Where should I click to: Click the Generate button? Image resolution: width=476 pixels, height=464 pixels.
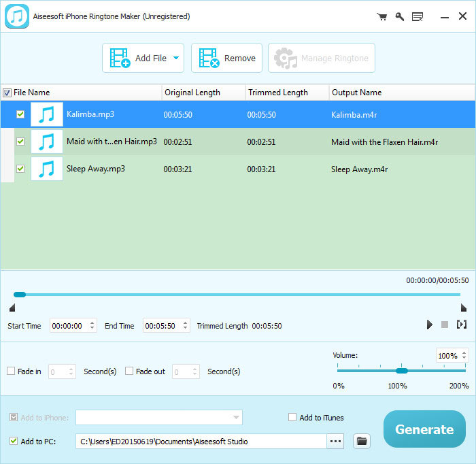pos(424,429)
